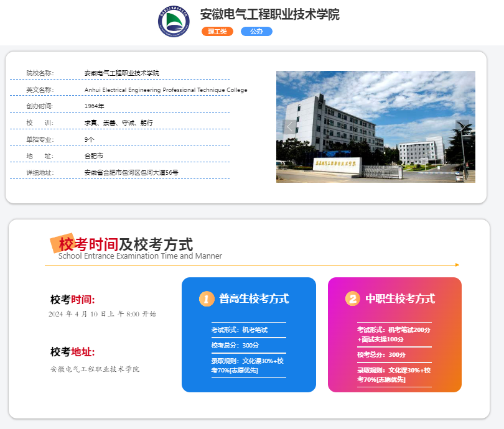Click the blue 公办 tag
The image size is (504, 429).
[x=256, y=32]
